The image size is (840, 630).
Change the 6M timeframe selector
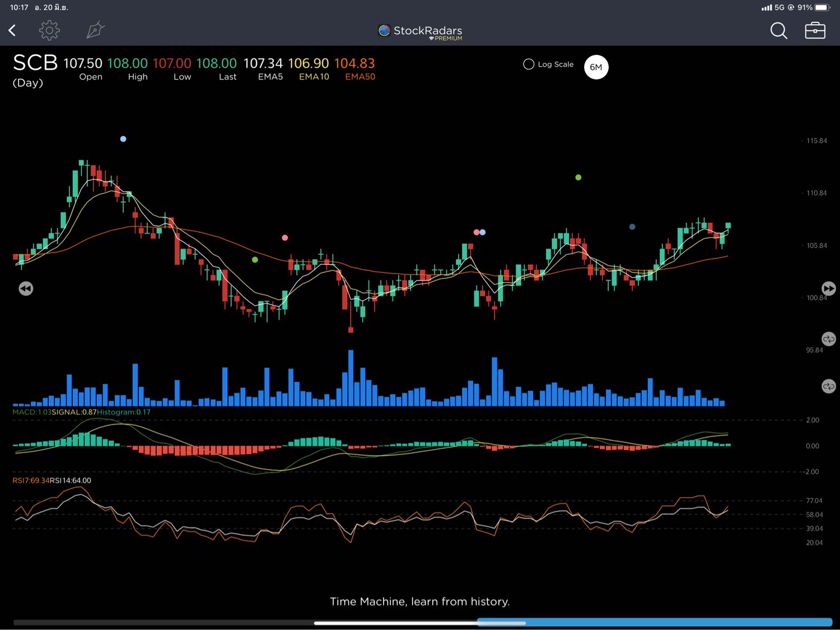click(x=596, y=67)
